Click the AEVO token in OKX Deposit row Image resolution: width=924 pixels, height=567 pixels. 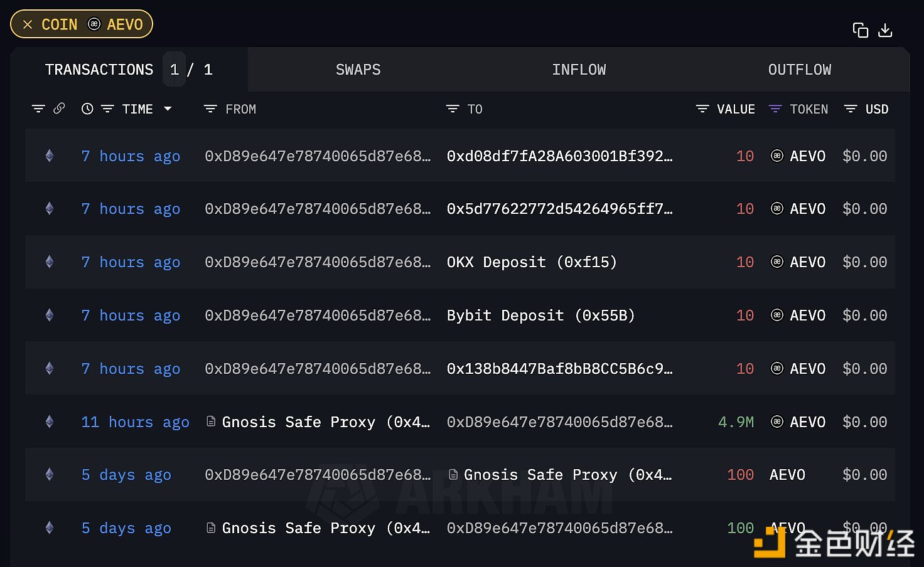pyautogui.click(x=807, y=262)
